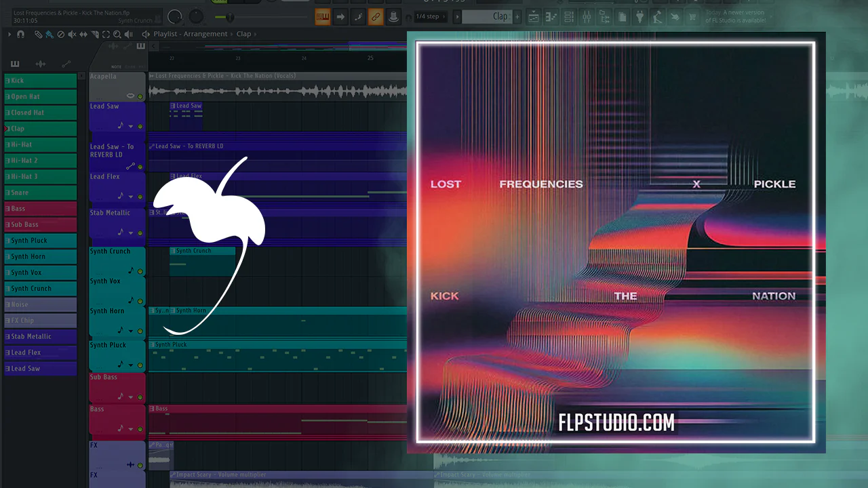Select the Noise pattern in picker

point(40,304)
